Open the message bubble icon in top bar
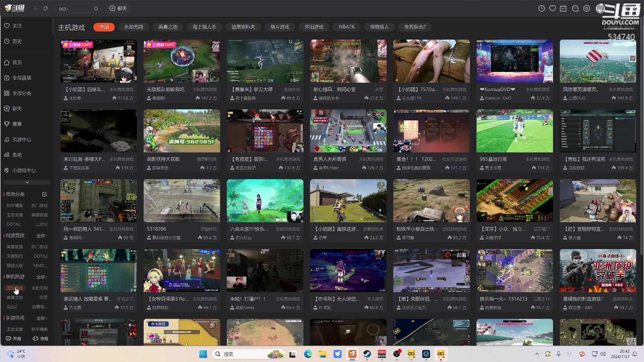 tap(575, 8)
